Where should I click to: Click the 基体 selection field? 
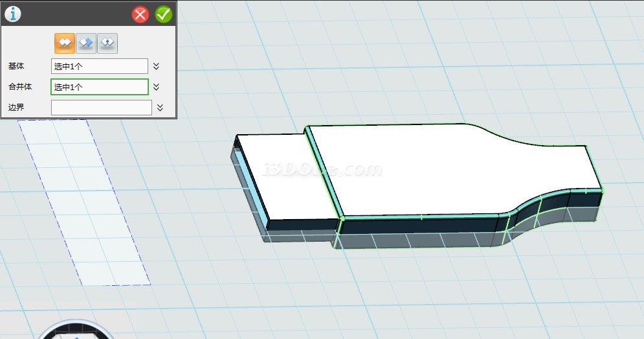point(99,66)
